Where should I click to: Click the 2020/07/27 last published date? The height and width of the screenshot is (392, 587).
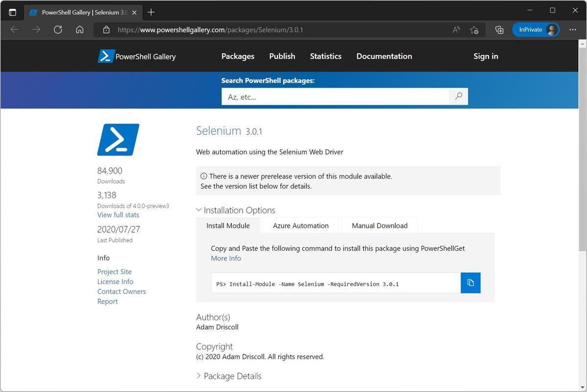click(x=118, y=229)
